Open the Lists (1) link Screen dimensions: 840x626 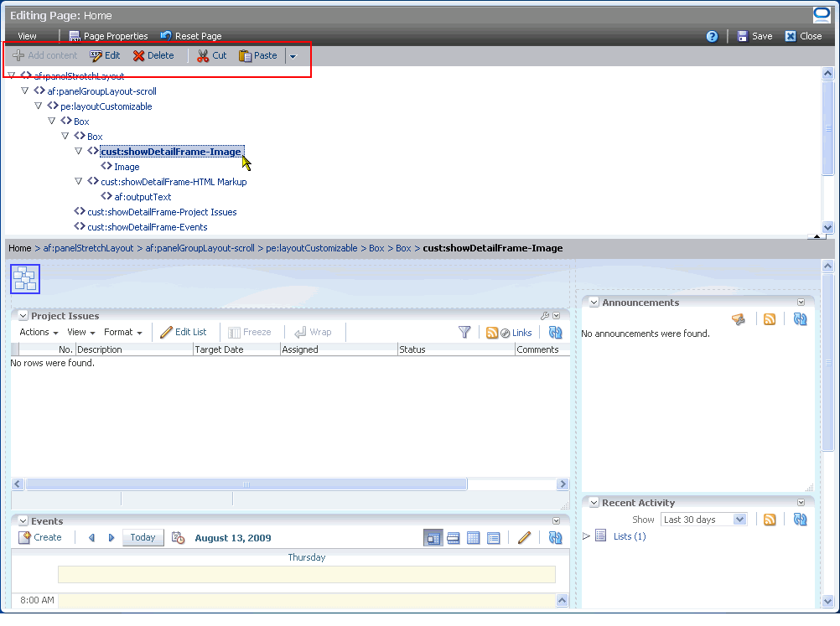pyautogui.click(x=630, y=536)
